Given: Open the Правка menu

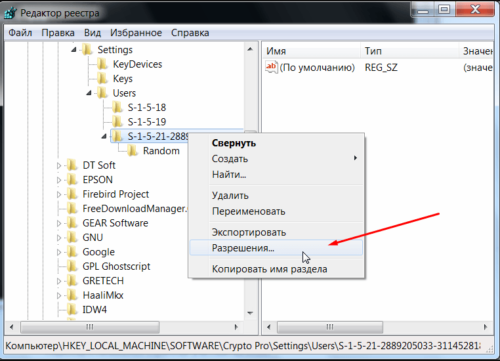Looking at the screenshot, I should tap(58, 33).
